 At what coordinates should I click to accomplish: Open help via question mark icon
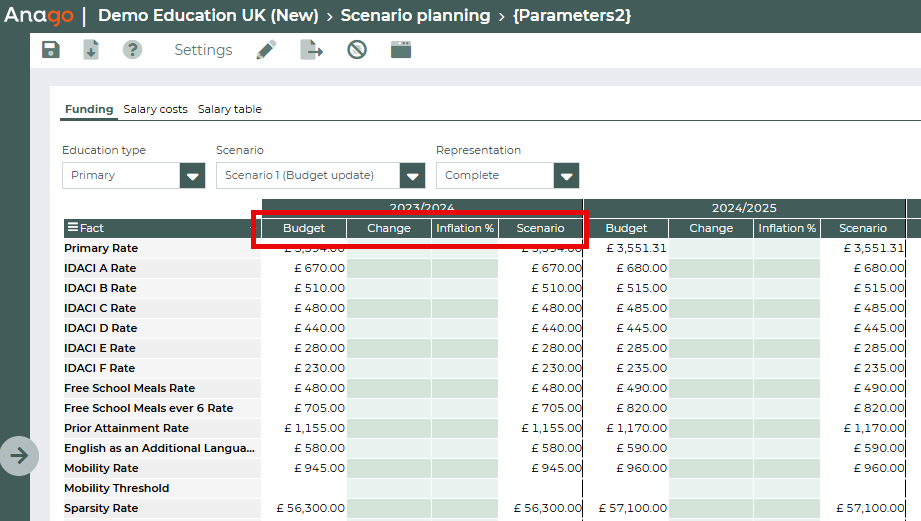tap(132, 50)
